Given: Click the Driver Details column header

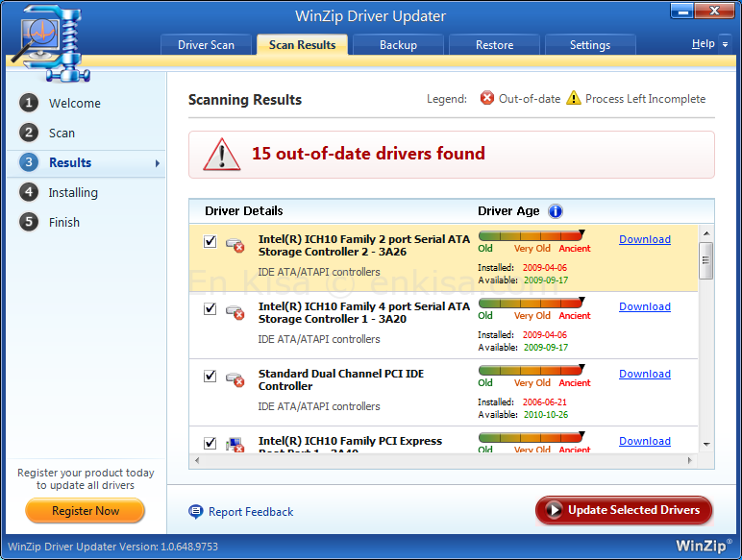Looking at the screenshot, I should 244,211.
